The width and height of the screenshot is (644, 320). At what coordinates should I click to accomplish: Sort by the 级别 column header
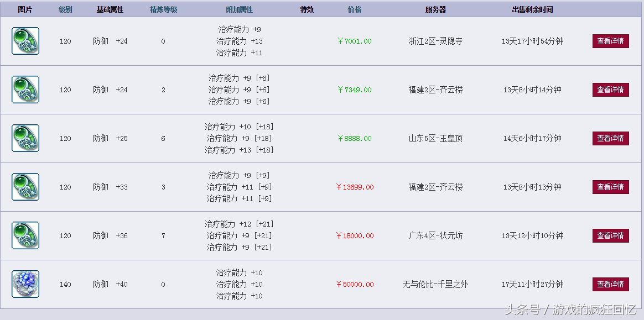point(65,9)
